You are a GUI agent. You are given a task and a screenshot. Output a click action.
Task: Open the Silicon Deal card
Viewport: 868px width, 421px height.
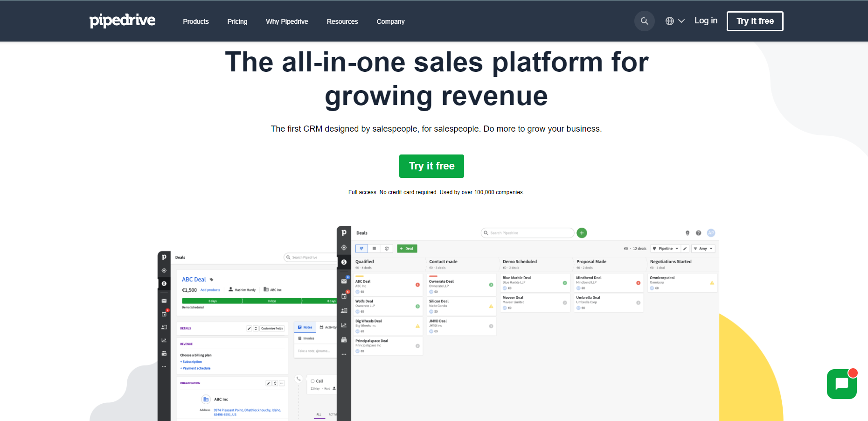pyautogui.click(x=462, y=306)
